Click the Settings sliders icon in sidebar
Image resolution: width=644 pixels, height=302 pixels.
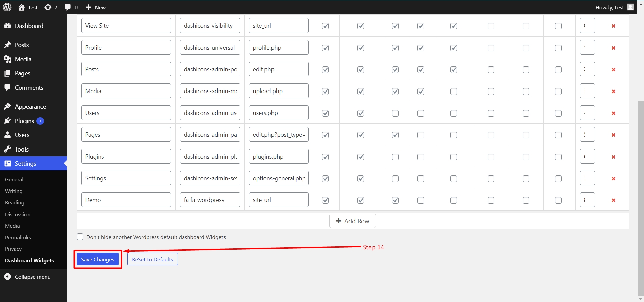[7, 163]
